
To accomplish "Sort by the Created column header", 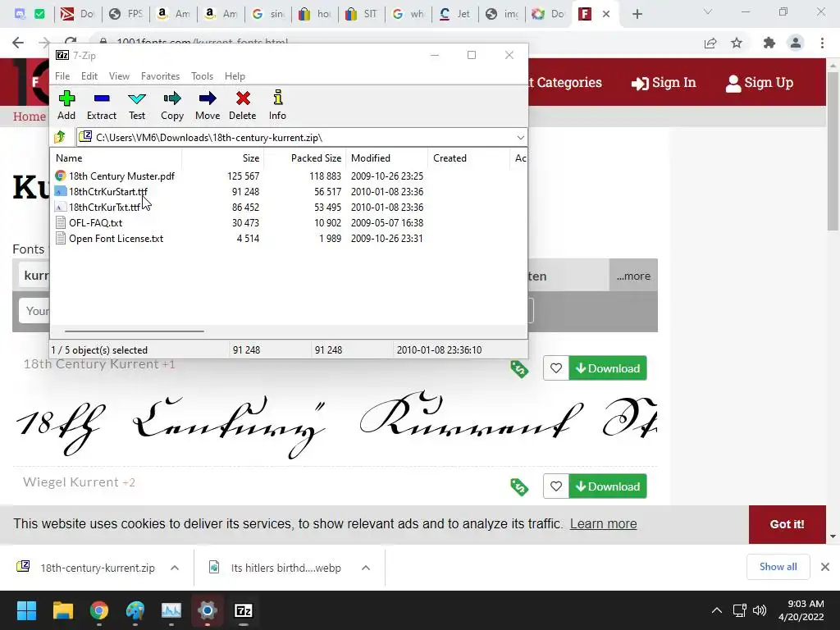I will 468,158.
